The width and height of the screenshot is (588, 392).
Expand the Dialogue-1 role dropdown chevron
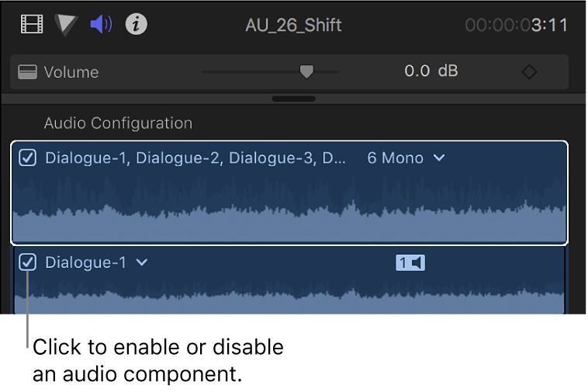142,262
